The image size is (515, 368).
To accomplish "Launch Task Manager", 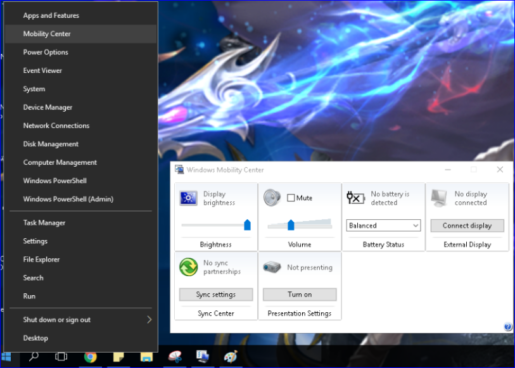I will tap(80, 223).
